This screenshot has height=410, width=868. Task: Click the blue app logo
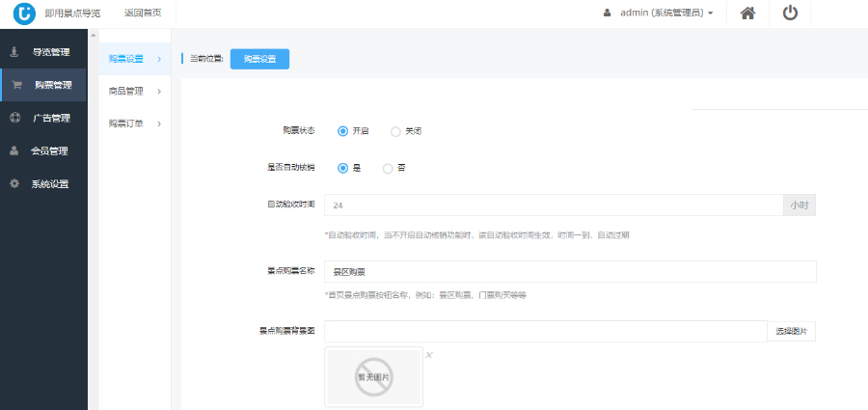[24, 14]
